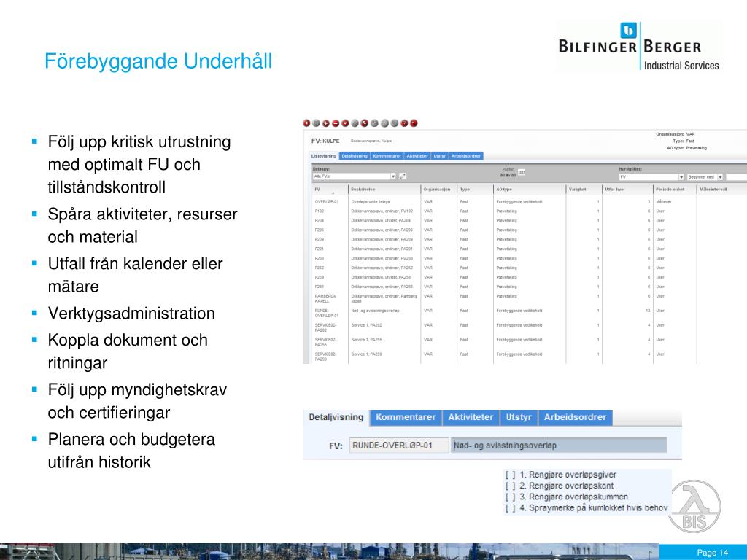Check box for 2. Rengjøre overløpskant
This screenshot has width=747, height=560.
tap(510, 486)
